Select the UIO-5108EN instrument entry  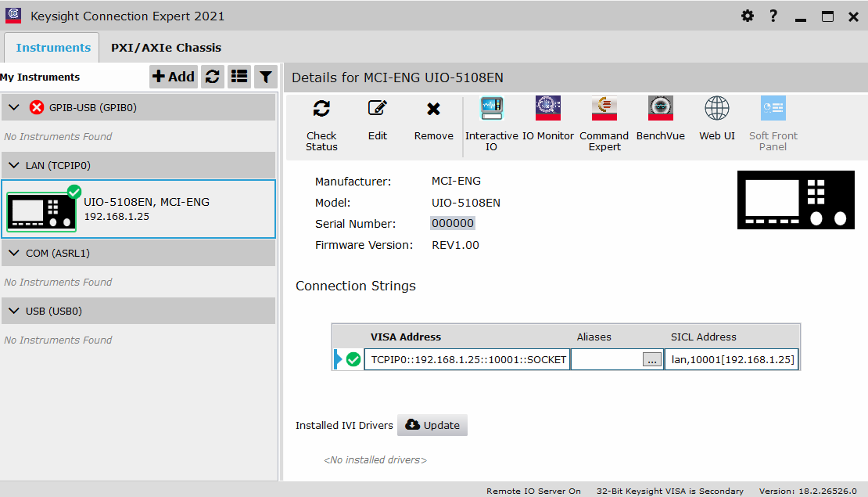[x=138, y=209]
